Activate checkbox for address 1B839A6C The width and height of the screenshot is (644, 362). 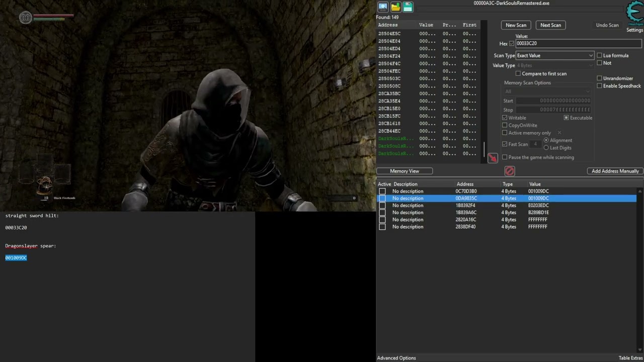382,212
